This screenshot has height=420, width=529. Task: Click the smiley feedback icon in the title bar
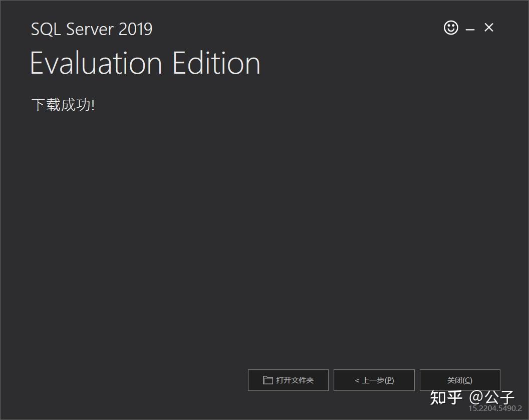450,28
